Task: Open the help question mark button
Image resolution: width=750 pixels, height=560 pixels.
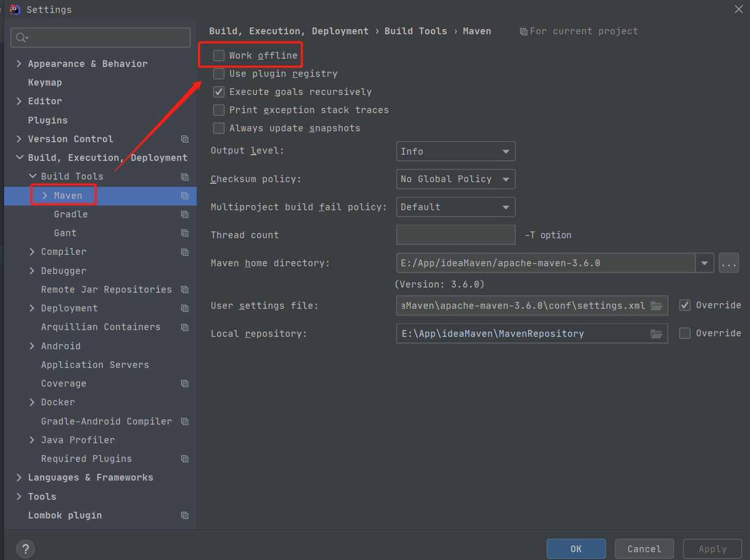Action: pos(25,549)
